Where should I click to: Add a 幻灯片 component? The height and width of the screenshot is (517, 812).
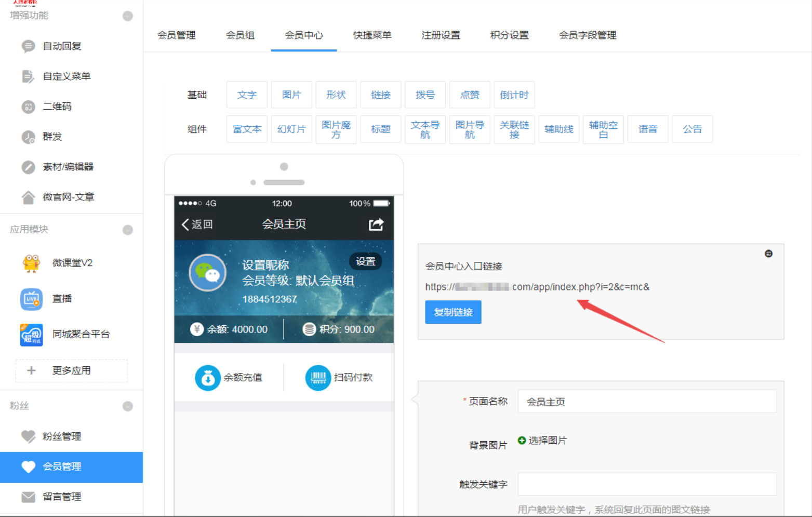[x=291, y=129]
